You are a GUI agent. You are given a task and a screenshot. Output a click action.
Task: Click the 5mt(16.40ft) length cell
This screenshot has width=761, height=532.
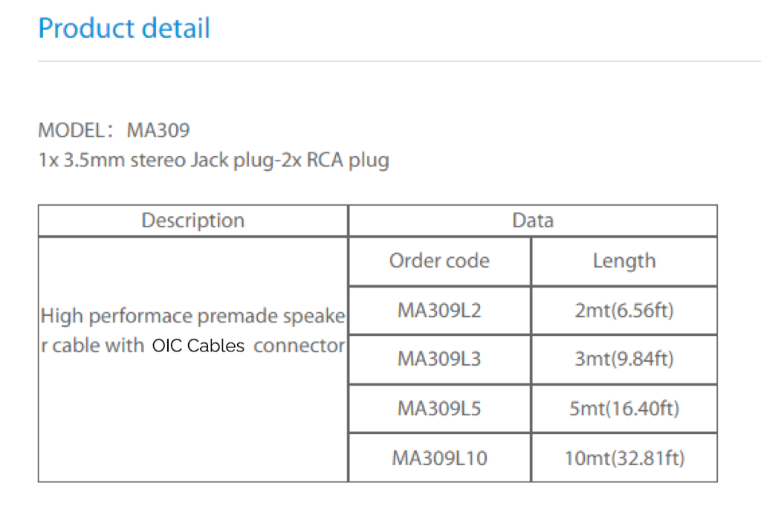pyautogui.click(x=624, y=408)
